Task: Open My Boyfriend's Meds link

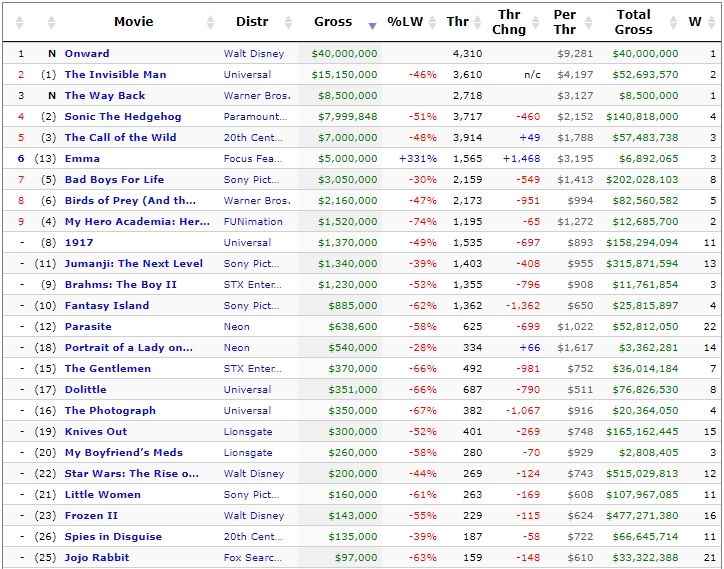Action: (x=124, y=453)
